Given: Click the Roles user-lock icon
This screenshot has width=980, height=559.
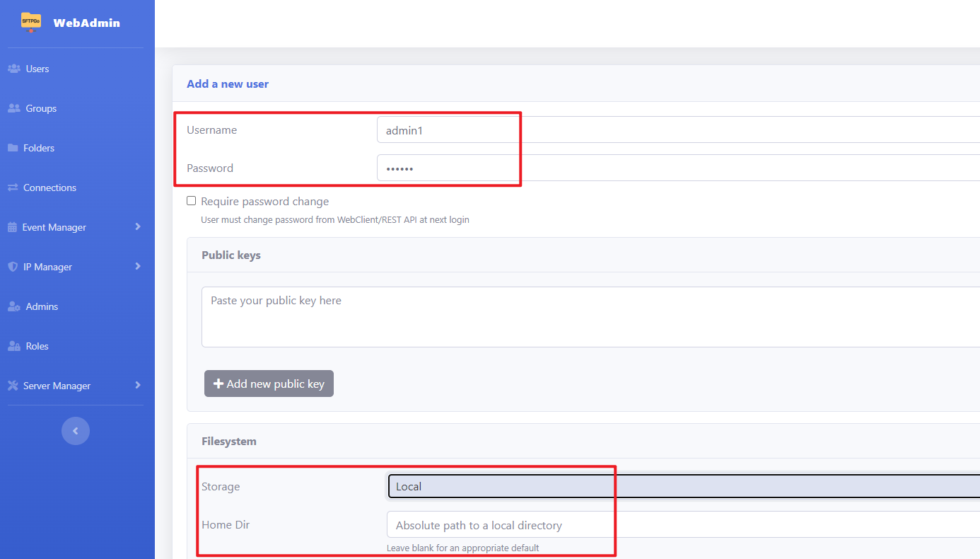Looking at the screenshot, I should tap(13, 346).
